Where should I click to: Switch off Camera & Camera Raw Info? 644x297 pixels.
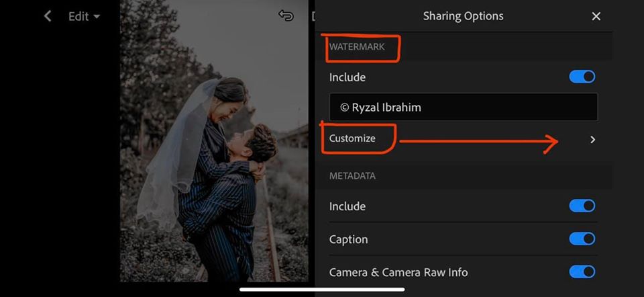582,271
